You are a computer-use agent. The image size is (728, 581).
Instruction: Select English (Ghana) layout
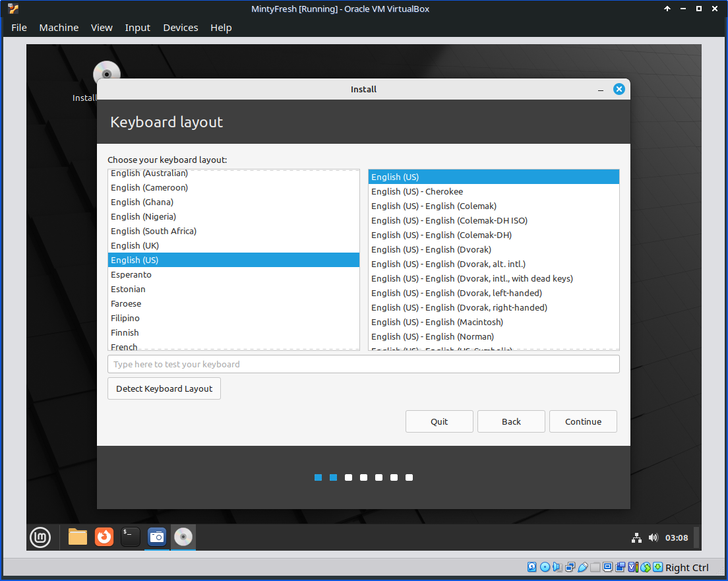pos(233,202)
